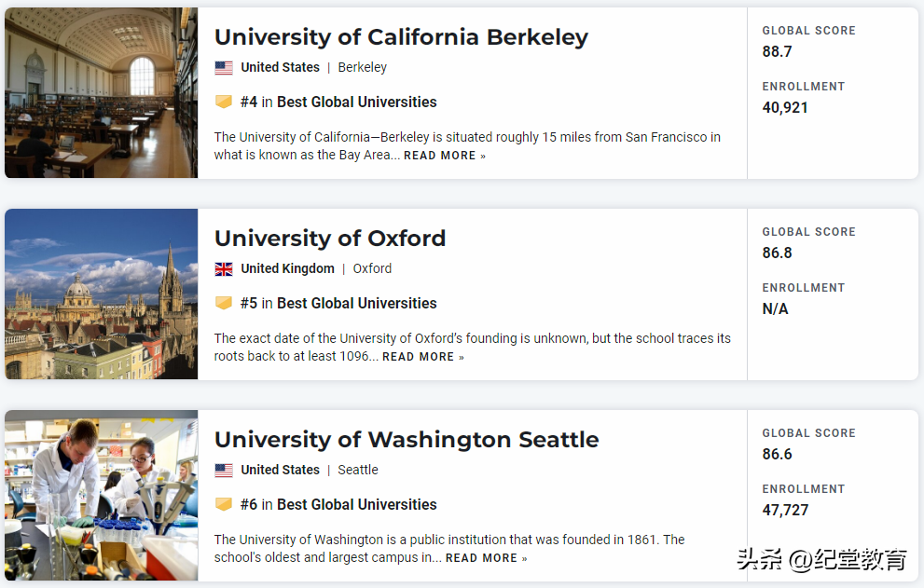Click the yellow rank badge beside #4
The width and height of the screenshot is (924, 588).
coord(224,102)
